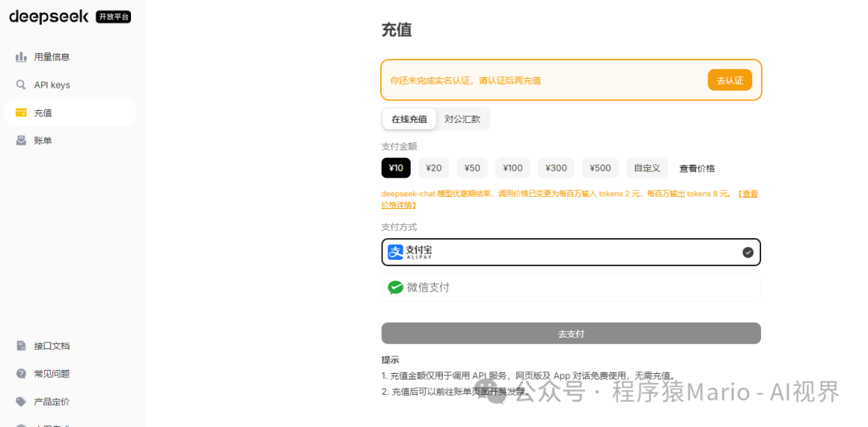Select ¥50 amount
Image resolution: width=868 pixels, height=427 pixels.
click(x=473, y=168)
